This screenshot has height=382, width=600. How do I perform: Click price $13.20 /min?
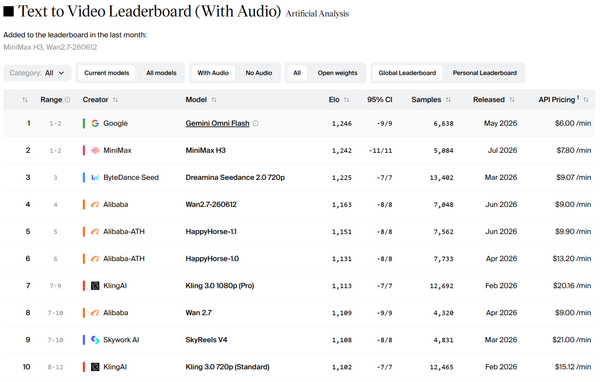(572, 259)
